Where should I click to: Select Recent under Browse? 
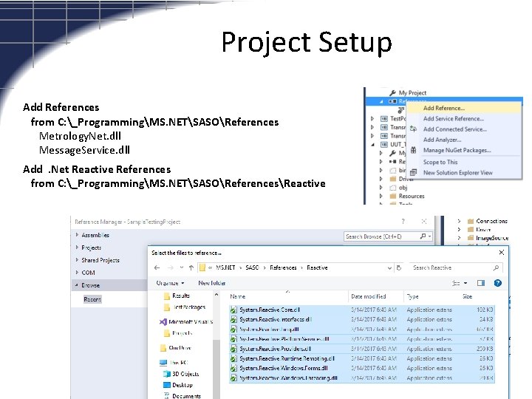point(92,299)
